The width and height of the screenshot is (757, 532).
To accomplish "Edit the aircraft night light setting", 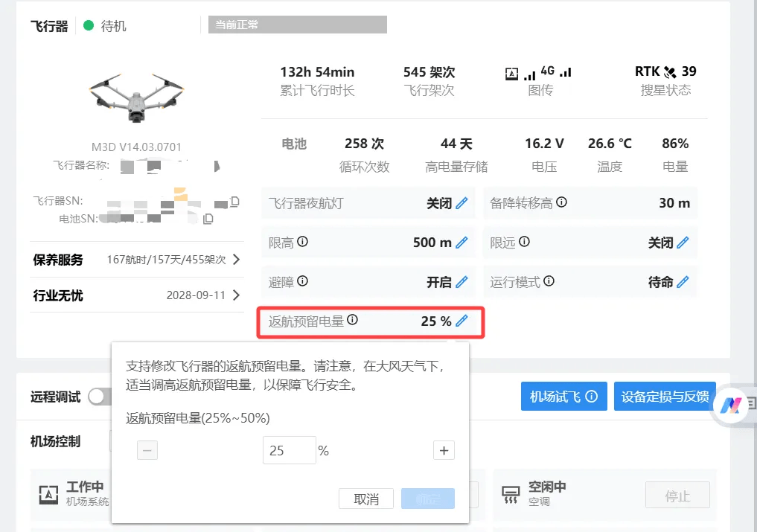I will [461, 203].
